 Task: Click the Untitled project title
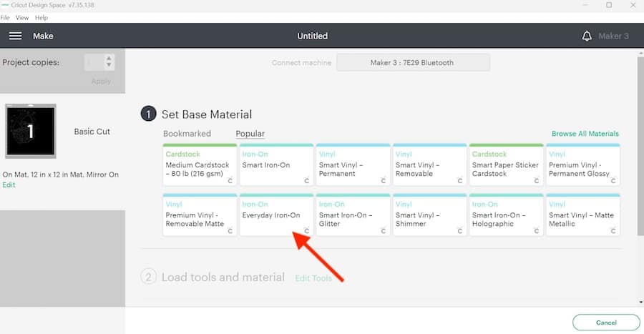click(313, 36)
